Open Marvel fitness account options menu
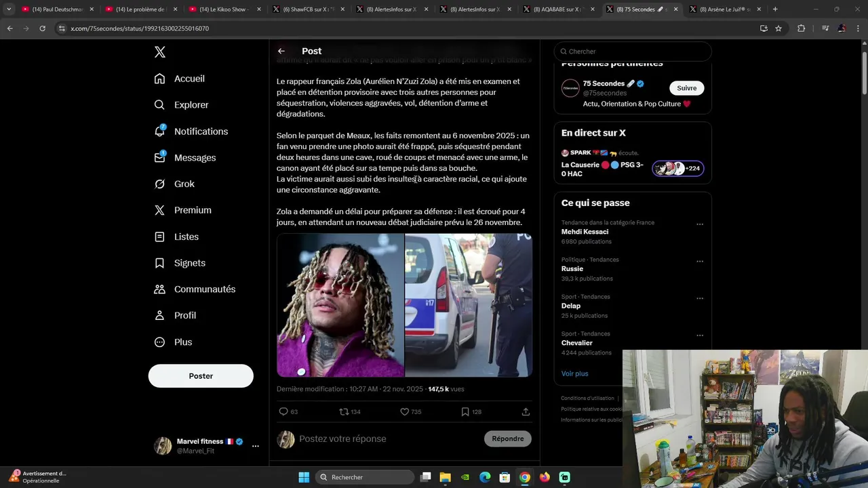Image resolution: width=868 pixels, height=488 pixels. 256,446
